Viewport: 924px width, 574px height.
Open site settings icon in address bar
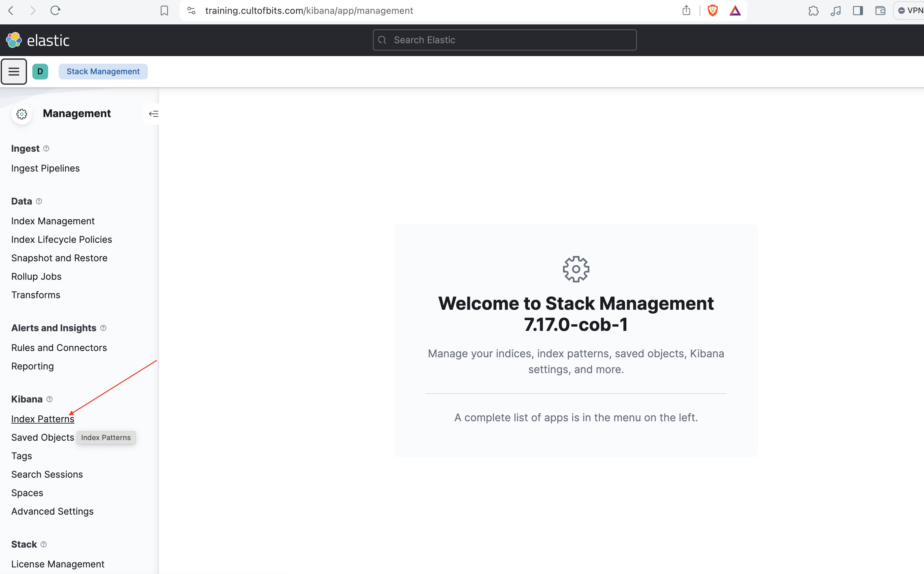coord(192,11)
